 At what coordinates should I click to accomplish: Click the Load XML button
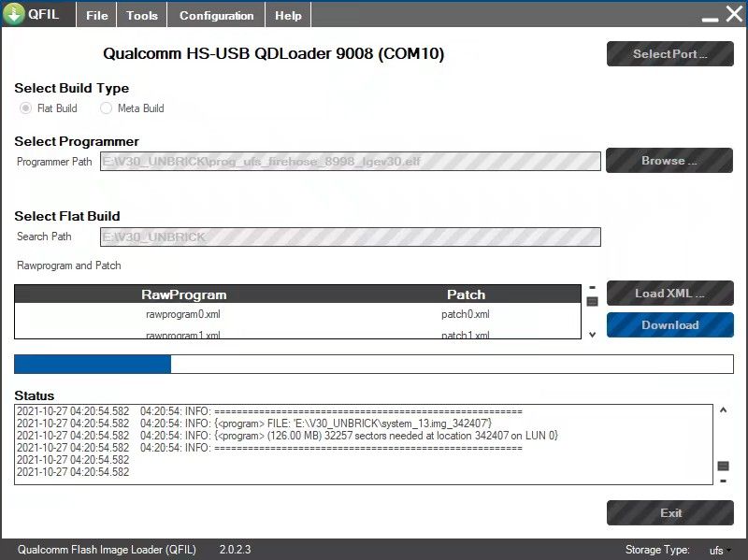669,293
